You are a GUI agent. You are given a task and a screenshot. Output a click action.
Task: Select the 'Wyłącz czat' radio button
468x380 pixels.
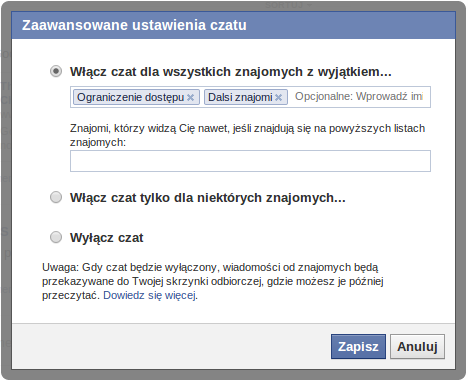click(x=56, y=237)
